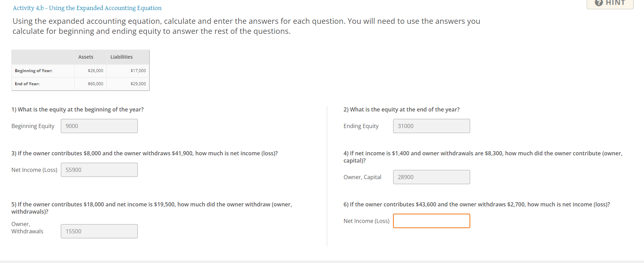Select the End of Year table row
Viewport: 644px width, 263px height.
click(27, 84)
